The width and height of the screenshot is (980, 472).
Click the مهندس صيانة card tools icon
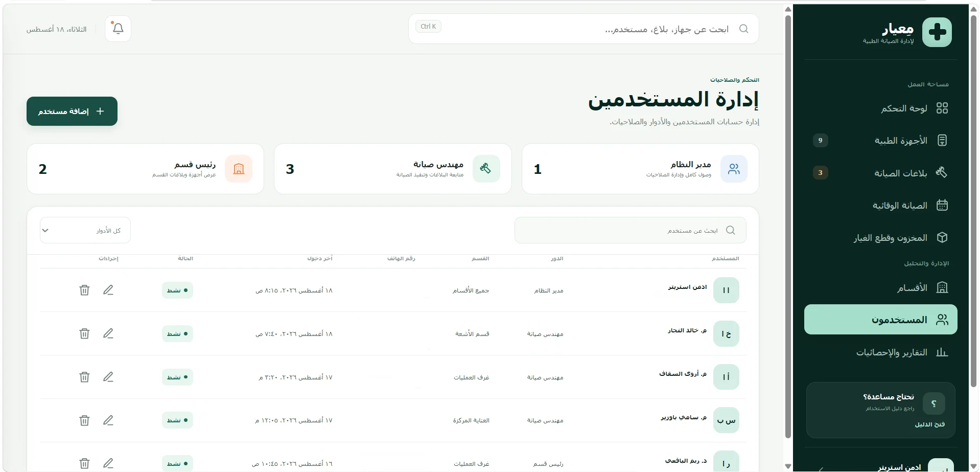pyautogui.click(x=486, y=169)
